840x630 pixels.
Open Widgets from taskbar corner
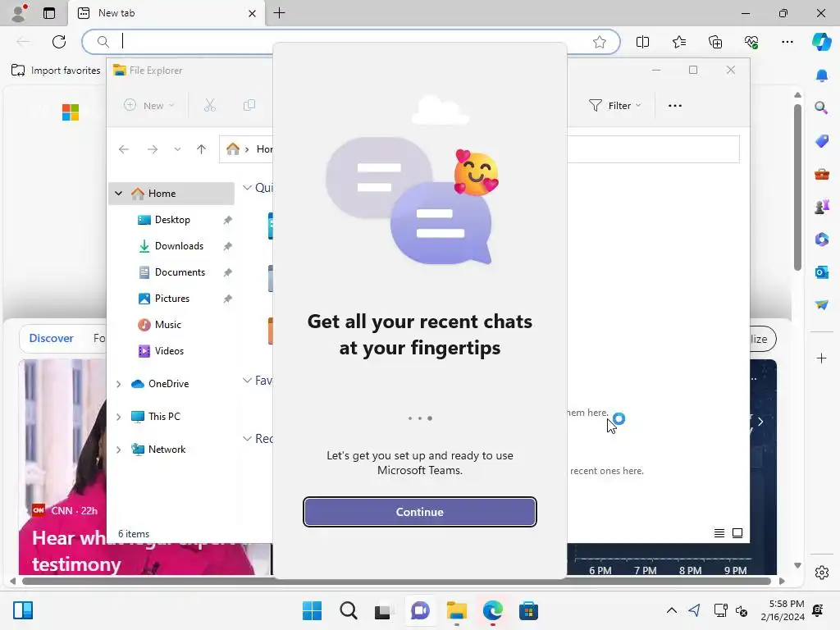tap(23, 610)
